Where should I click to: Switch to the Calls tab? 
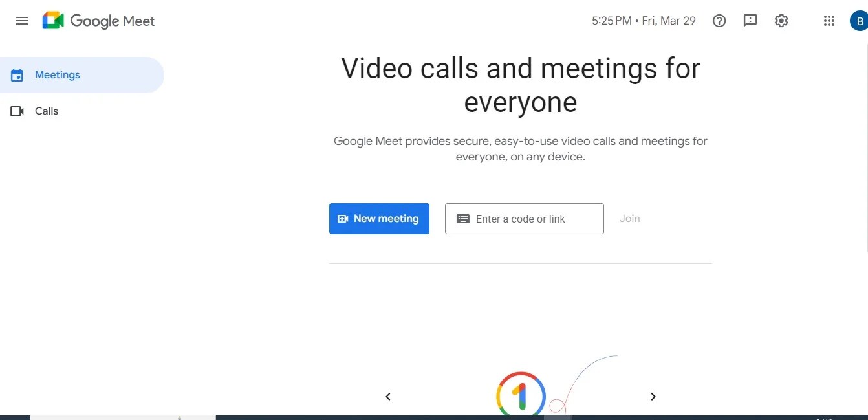click(46, 111)
